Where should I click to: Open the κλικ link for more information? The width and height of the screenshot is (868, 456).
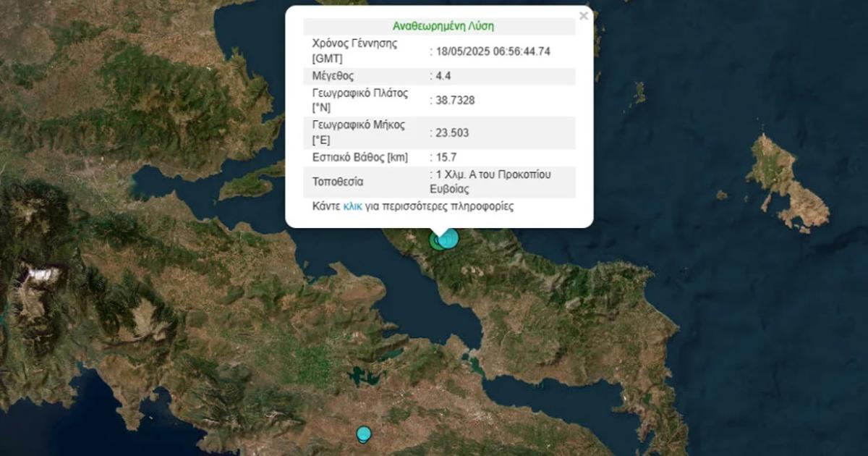[353, 206]
